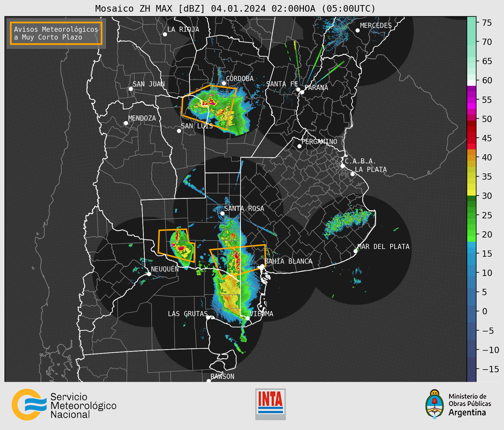Click the La Plata city marker dot

pyautogui.click(x=353, y=174)
